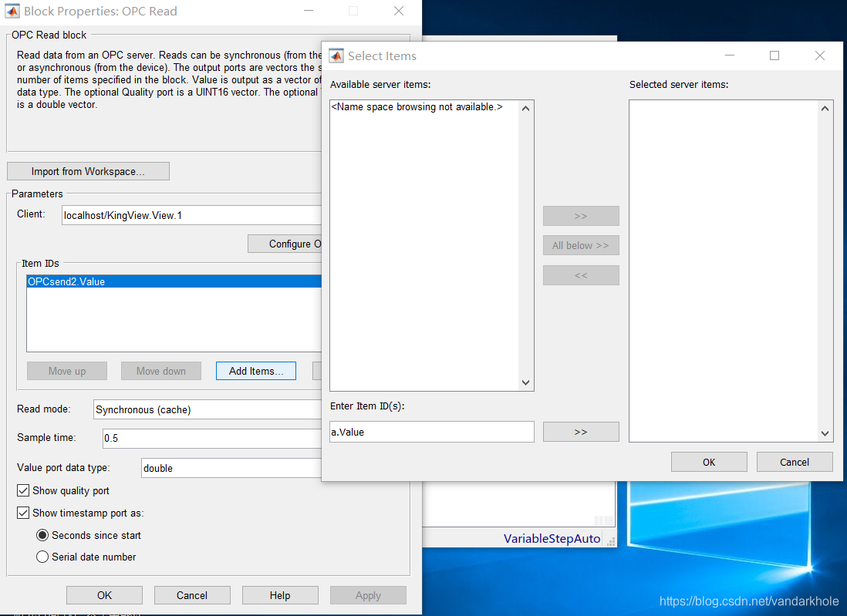This screenshot has height=616, width=847.
Task: Click VariableStepAuto in background status bar
Action: pos(552,538)
